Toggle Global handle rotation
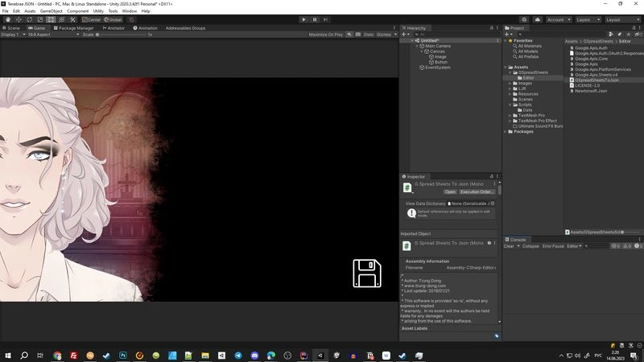Image resolution: width=644 pixels, height=362 pixels. tap(113, 19)
